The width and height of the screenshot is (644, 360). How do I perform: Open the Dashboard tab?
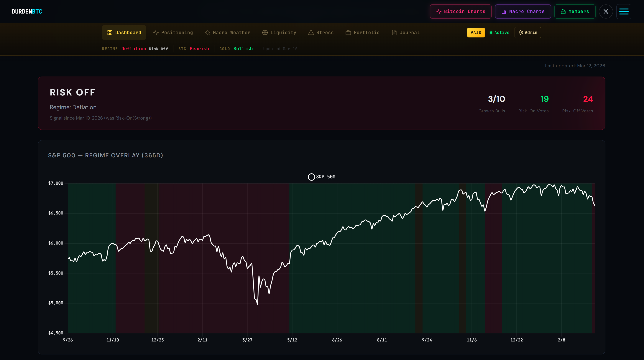[124, 32]
